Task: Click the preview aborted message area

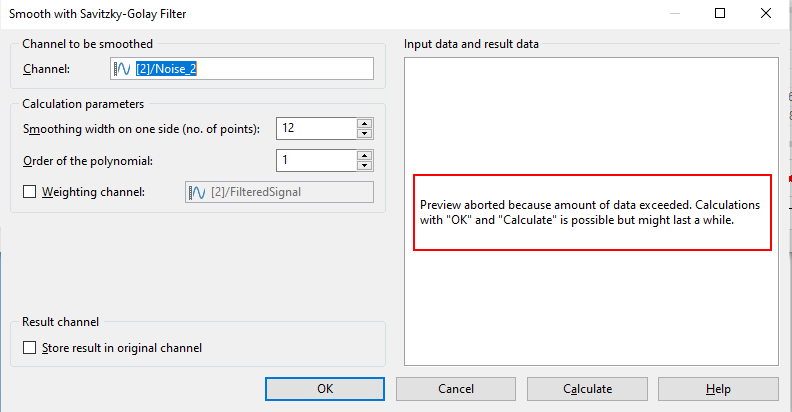Action: [x=591, y=212]
